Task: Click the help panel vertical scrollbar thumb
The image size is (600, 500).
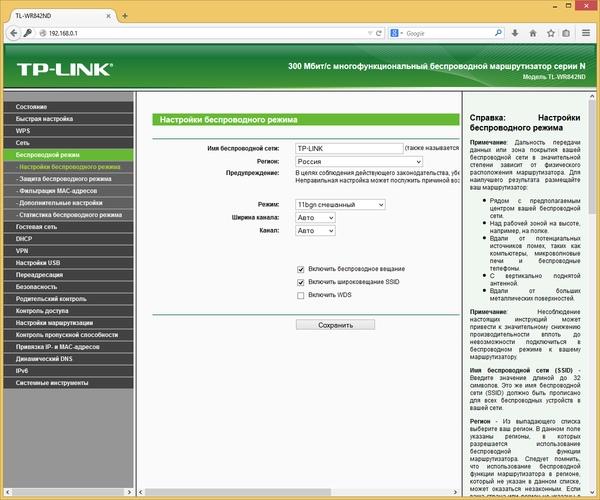Action: (592, 157)
